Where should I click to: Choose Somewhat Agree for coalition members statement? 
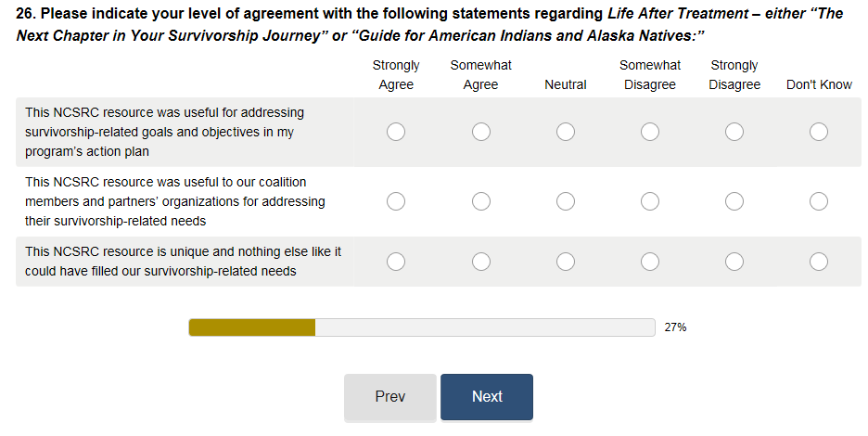(x=480, y=201)
